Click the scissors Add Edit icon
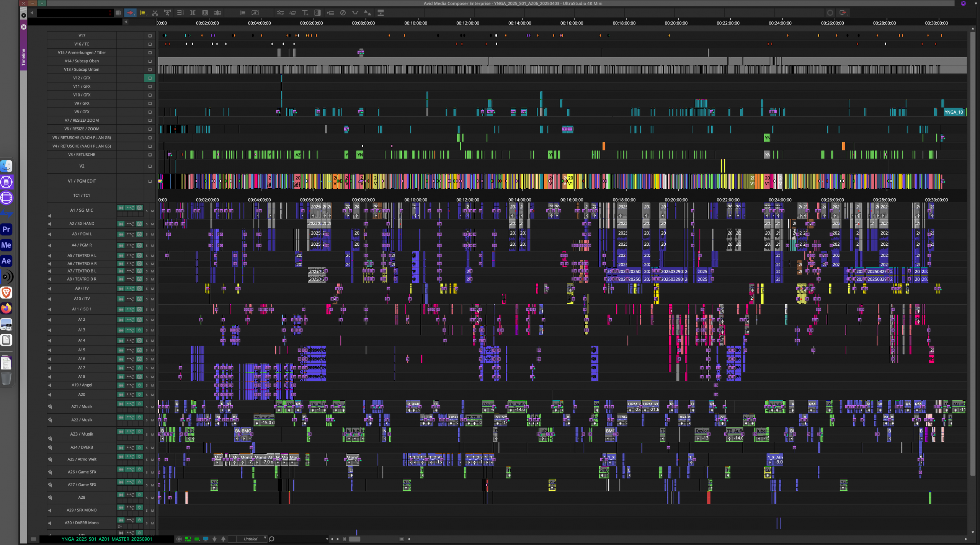Screen dimensions: 980x545 tap(155, 13)
